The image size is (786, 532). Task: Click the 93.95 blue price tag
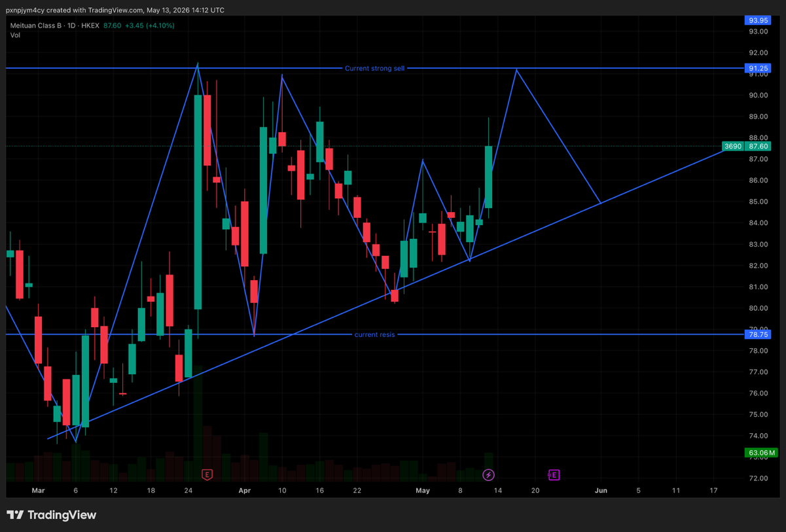click(758, 20)
